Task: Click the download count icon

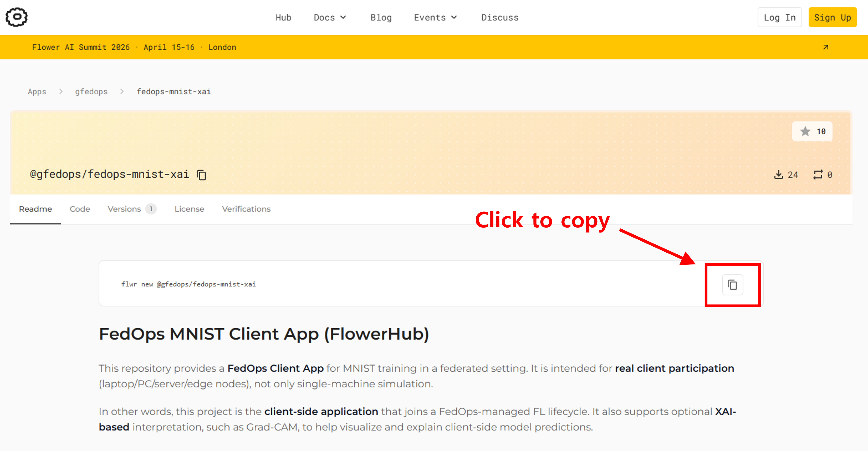Action: [778, 175]
